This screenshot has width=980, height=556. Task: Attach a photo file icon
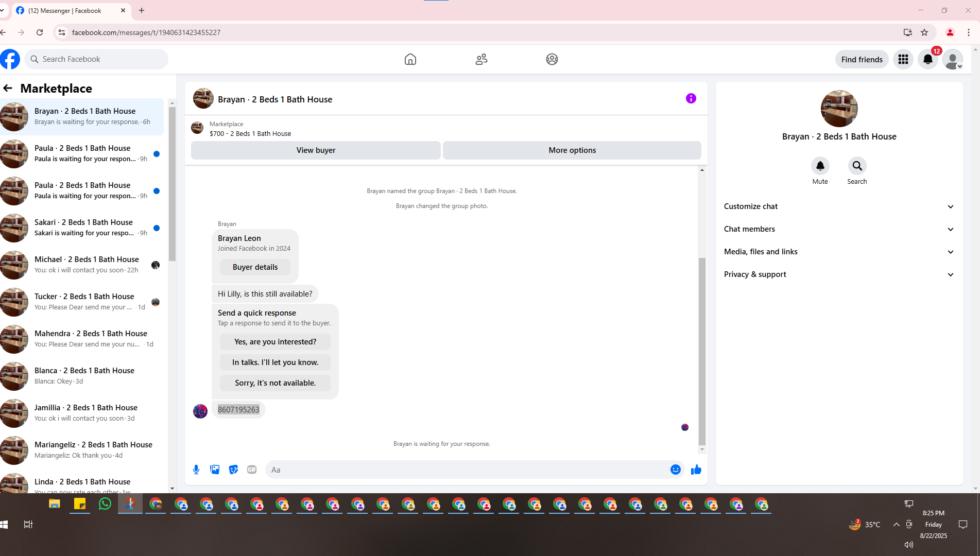tap(215, 470)
